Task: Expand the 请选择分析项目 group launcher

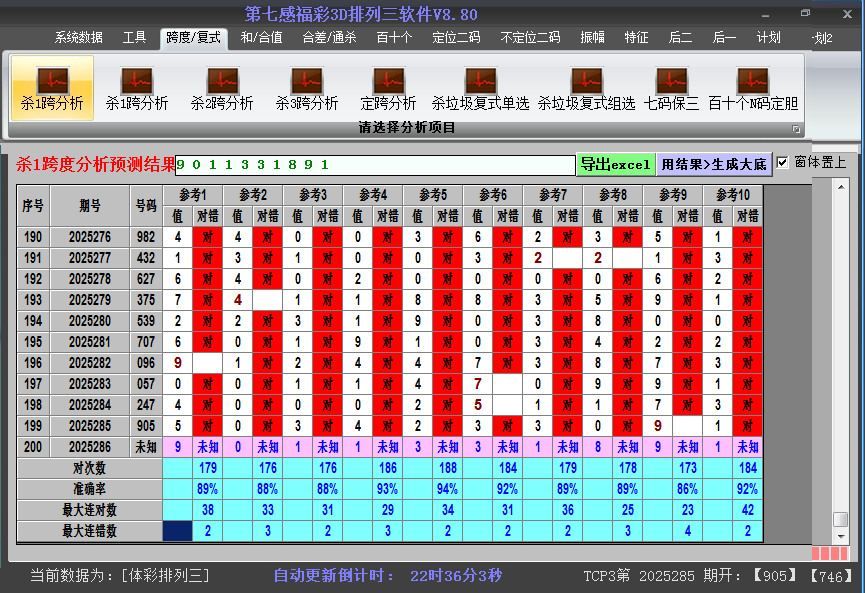Action: tap(797, 129)
